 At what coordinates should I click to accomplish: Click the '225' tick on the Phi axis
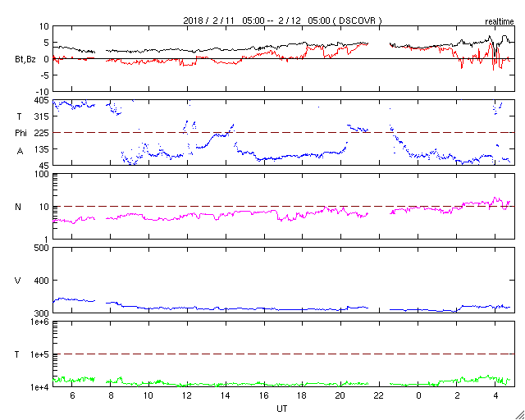[42, 133]
